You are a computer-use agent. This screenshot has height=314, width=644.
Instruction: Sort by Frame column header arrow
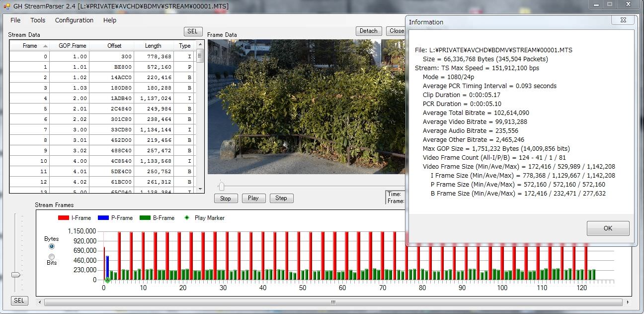pos(46,46)
